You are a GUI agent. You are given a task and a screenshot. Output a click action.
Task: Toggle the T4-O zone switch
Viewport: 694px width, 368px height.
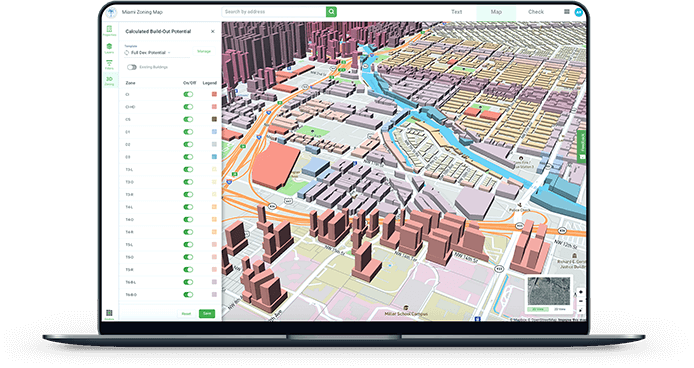pos(189,219)
